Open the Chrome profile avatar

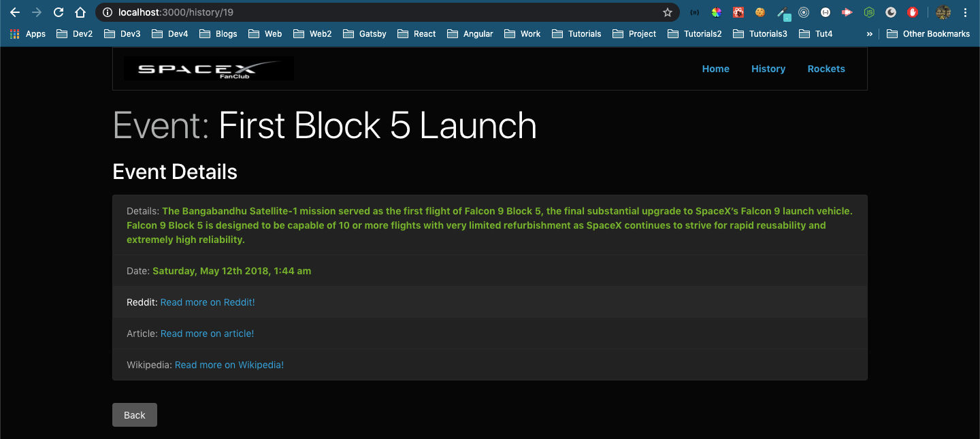click(x=943, y=12)
